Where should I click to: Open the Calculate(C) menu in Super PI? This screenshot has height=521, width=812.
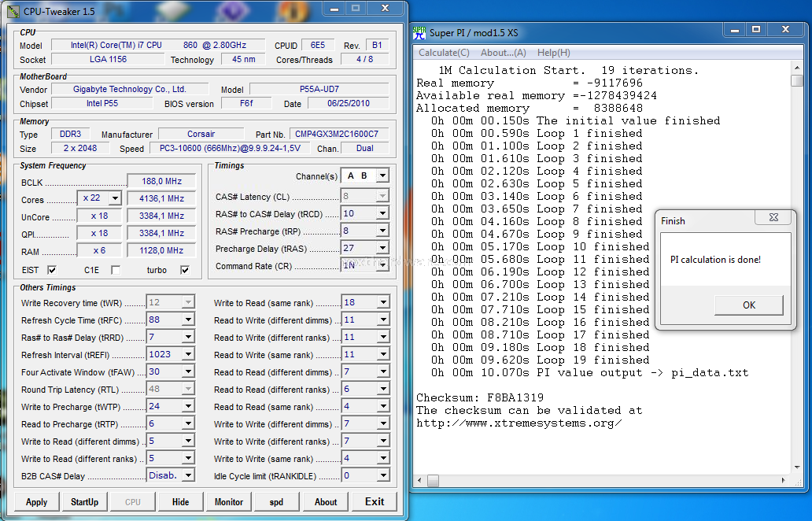click(444, 53)
